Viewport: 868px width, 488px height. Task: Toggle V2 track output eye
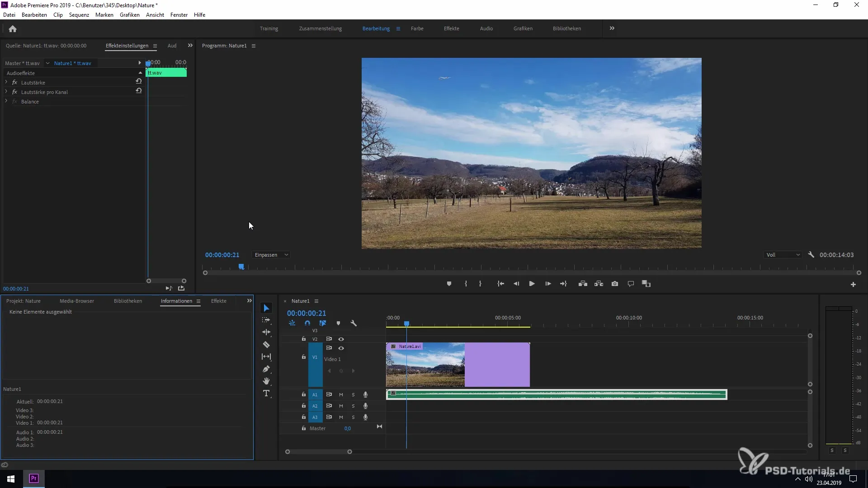pos(341,339)
